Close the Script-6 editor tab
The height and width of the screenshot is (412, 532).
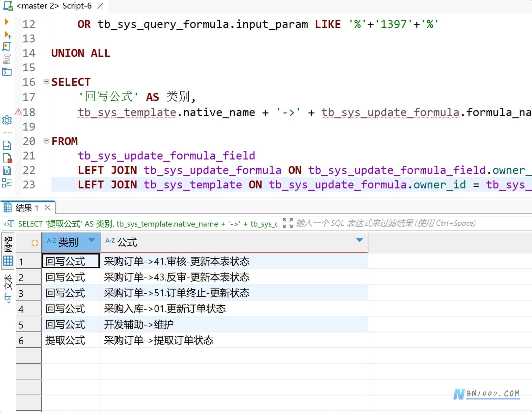click(100, 6)
